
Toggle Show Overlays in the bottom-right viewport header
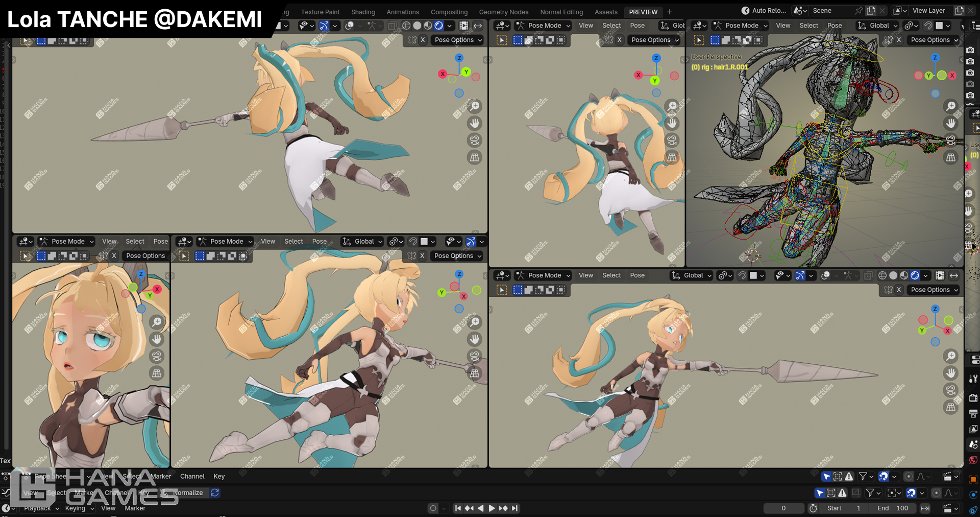(825, 275)
